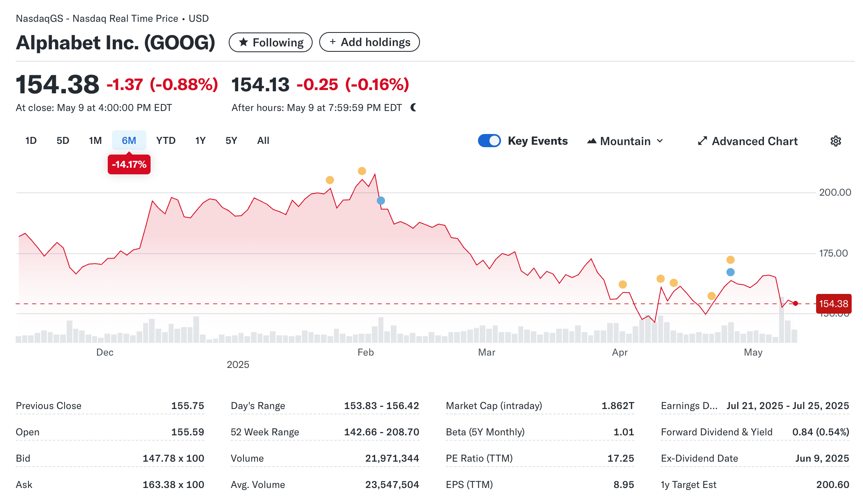The image size is (863, 504).
Task: Switch to the YTD range tab
Action: coord(166,141)
